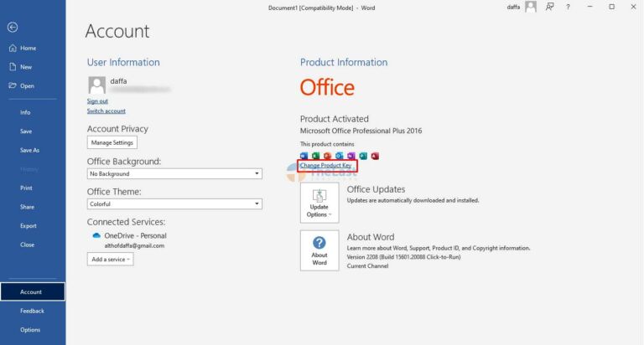Click the Change Product Key link
Screen dimensions: 644x345
(325, 165)
